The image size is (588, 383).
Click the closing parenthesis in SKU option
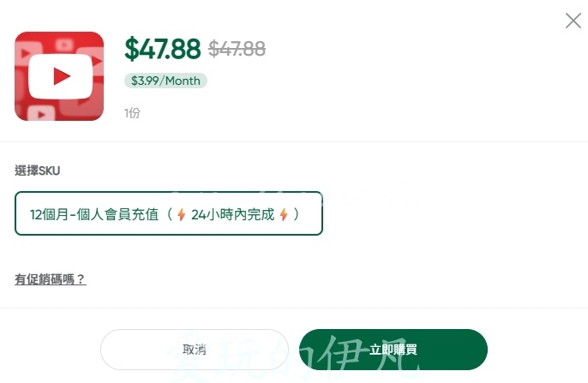click(297, 214)
